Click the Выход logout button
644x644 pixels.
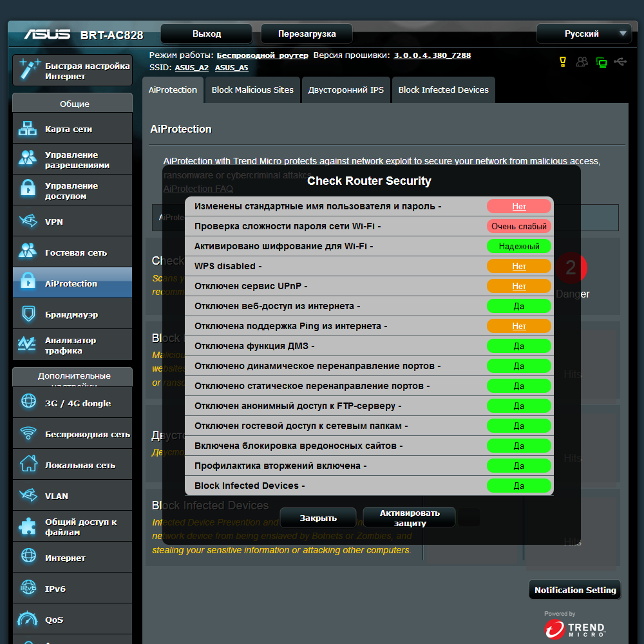pos(207,33)
